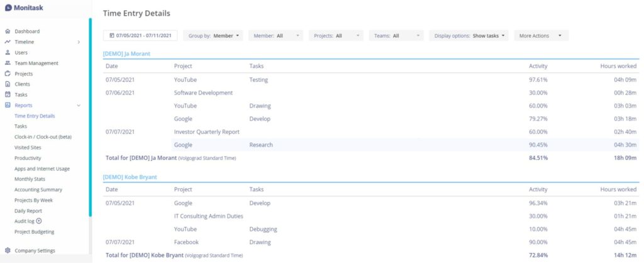Click Software Development project cell
Viewport: 644px width, 263px height.
point(203,93)
